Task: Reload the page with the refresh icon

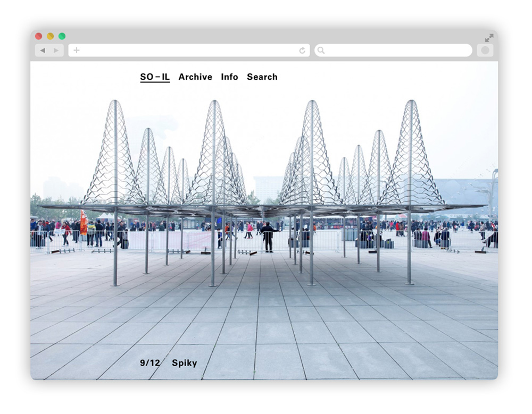Action: (x=302, y=50)
